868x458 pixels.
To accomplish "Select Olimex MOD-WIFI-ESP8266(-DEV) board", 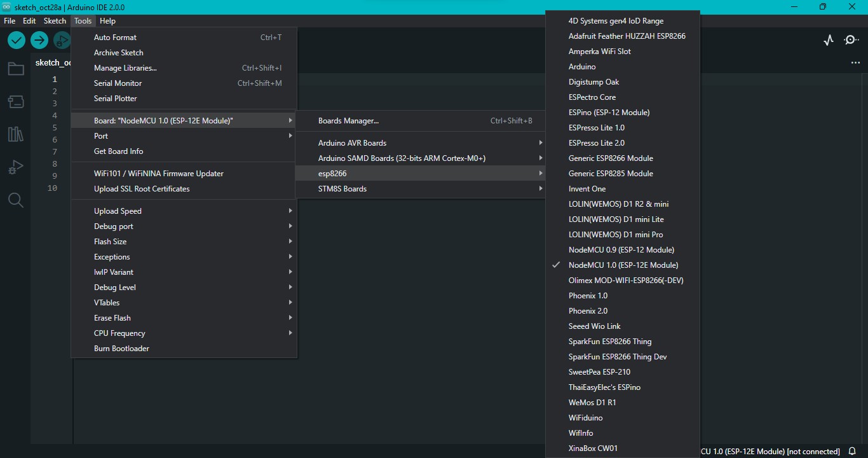I will [x=623, y=281].
